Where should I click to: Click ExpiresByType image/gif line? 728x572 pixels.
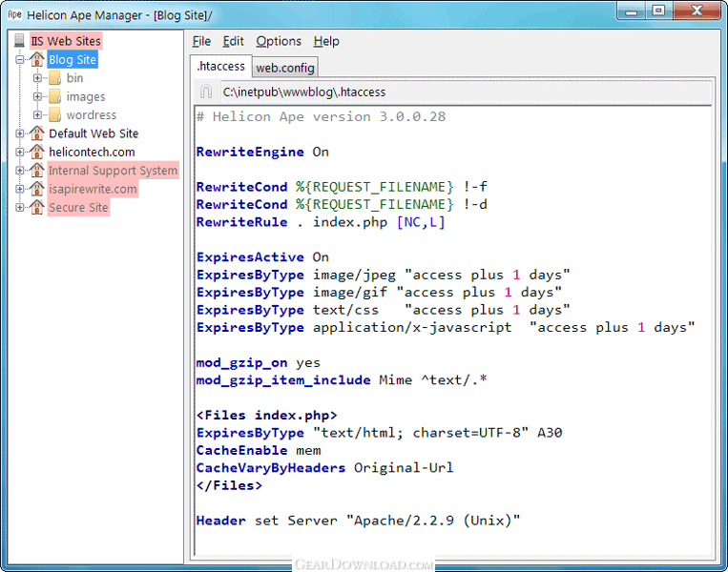click(379, 293)
